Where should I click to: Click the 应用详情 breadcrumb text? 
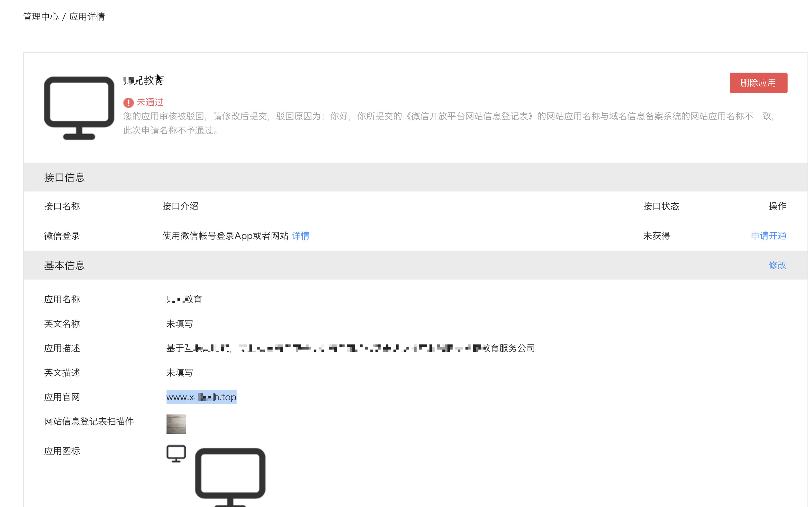(x=87, y=17)
